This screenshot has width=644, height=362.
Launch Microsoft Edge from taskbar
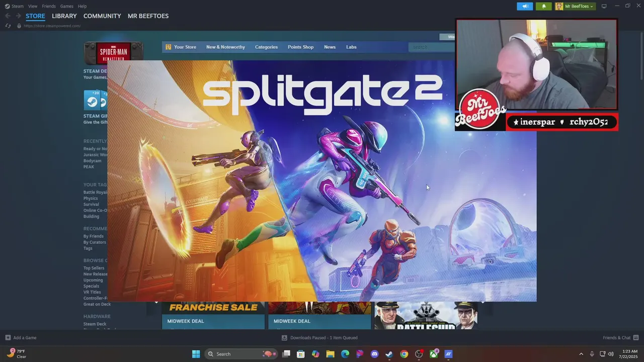tap(345, 354)
